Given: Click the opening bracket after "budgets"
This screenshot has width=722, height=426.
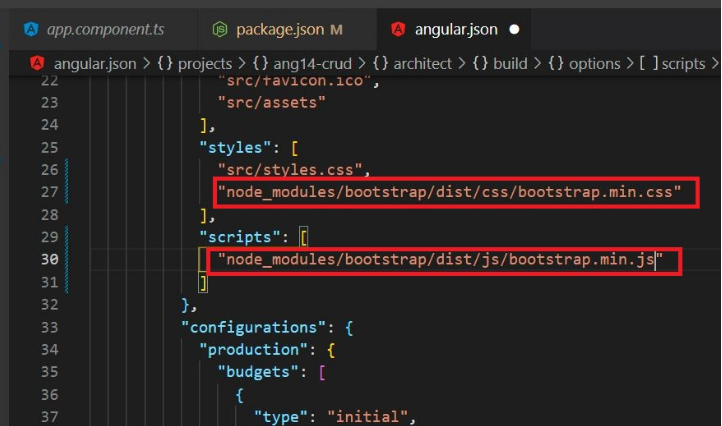Looking at the screenshot, I should coord(322,372).
